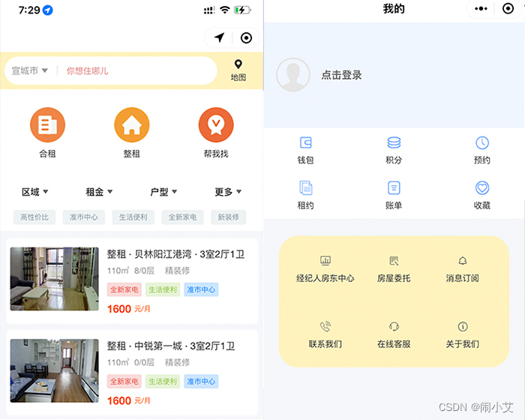Tap the 联系我们 phone icon
Screen dimensions: 525x420
(x=325, y=326)
